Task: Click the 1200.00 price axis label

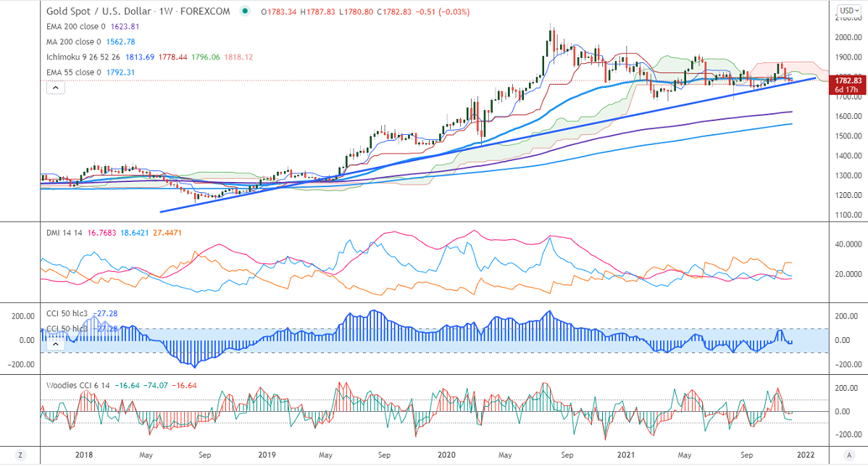Action: (x=848, y=195)
